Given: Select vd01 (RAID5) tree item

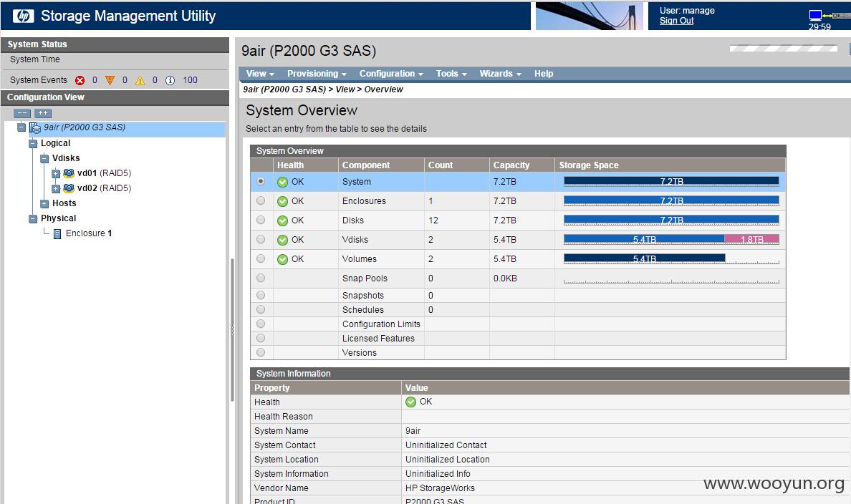Looking at the screenshot, I should coord(104,173).
